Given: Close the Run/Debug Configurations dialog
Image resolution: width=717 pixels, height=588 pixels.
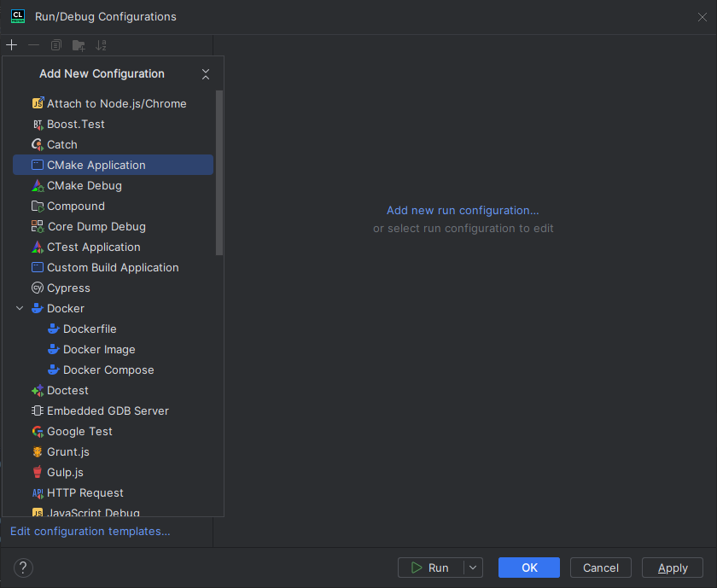Looking at the screenshot, I should point(702,17).
